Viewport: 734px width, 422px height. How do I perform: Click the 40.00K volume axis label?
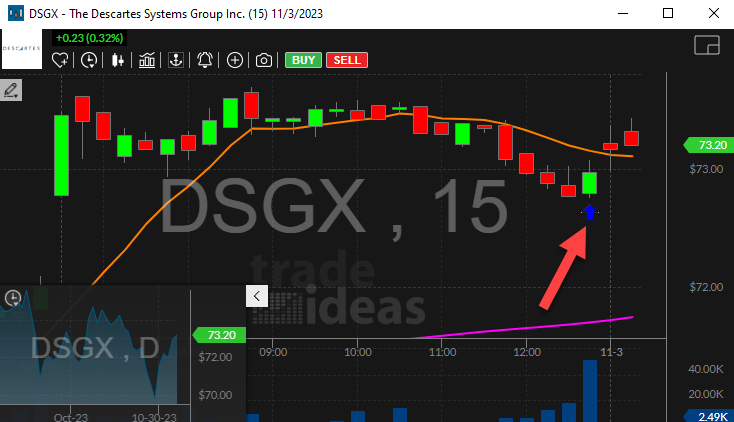705,369
